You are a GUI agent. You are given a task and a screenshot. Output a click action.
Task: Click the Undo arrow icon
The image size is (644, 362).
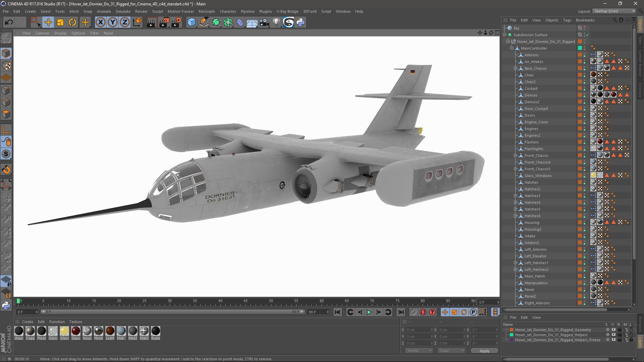pos(9,22)
